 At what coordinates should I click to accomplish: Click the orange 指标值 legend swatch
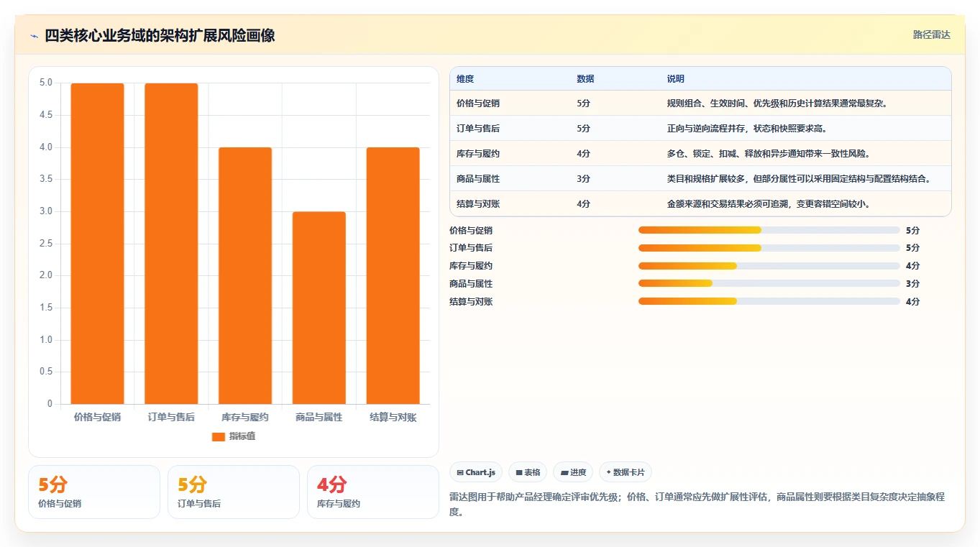(219, 437)
